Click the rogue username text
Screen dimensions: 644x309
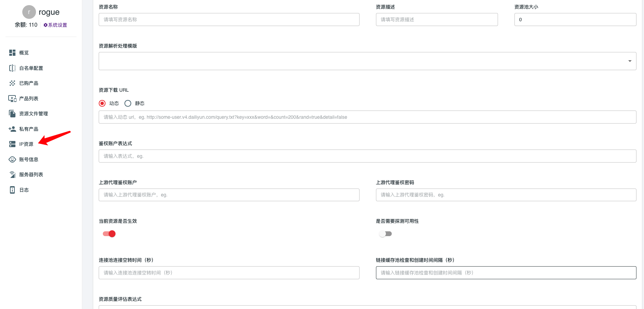click(x=49, y=12)
